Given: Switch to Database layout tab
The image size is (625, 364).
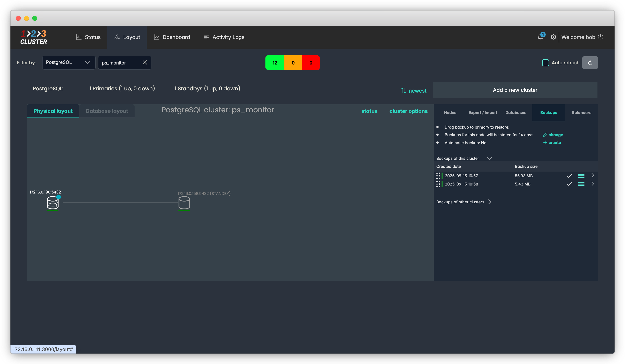Looking at the screenshot, I should (x=107, y=111).
